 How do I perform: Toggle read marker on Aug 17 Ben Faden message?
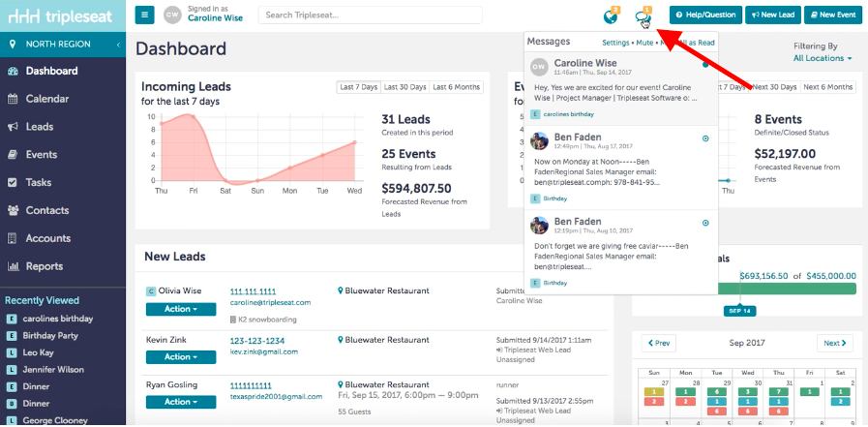tap(705, 138)
